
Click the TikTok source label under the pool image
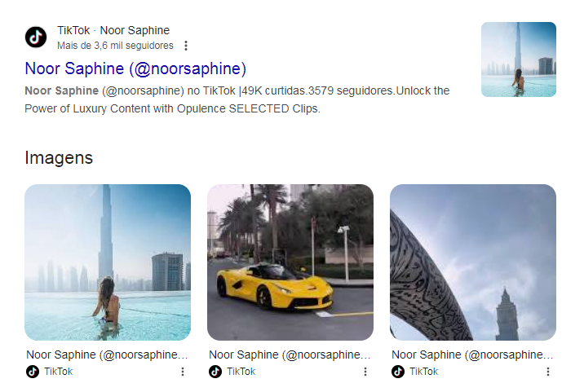pyautogui.click(x=58, y=372)
